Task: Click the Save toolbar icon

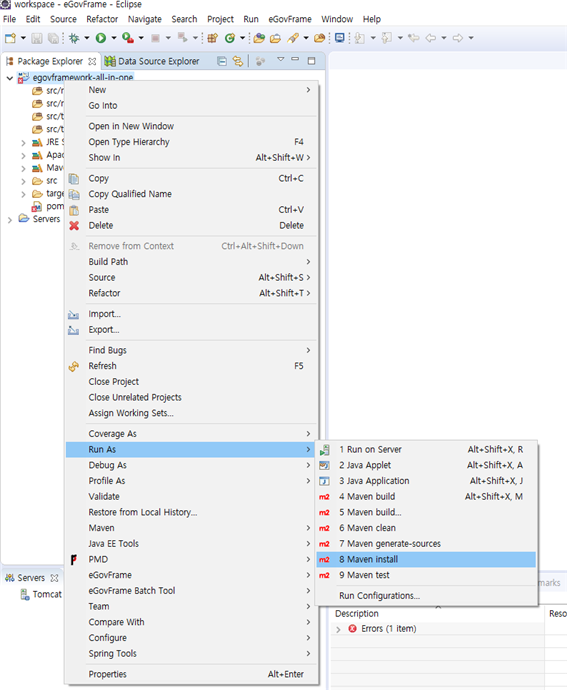Action: (x=37, y=38)
